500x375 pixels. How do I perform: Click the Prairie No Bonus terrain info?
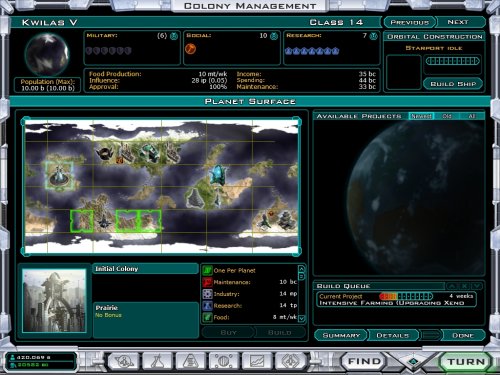tap(146, 320)
